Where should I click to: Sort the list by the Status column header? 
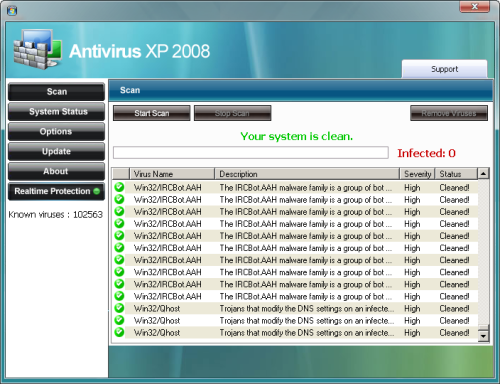456,174
